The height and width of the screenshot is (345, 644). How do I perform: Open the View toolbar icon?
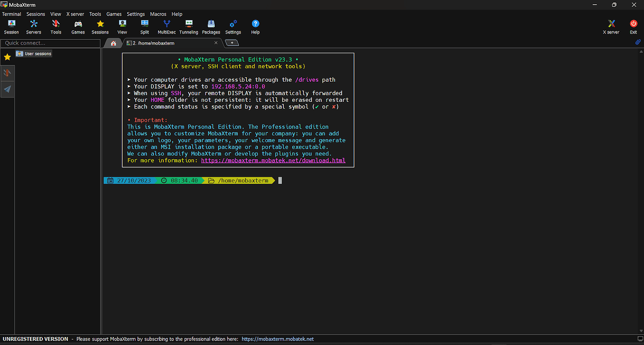click(122, 27)
